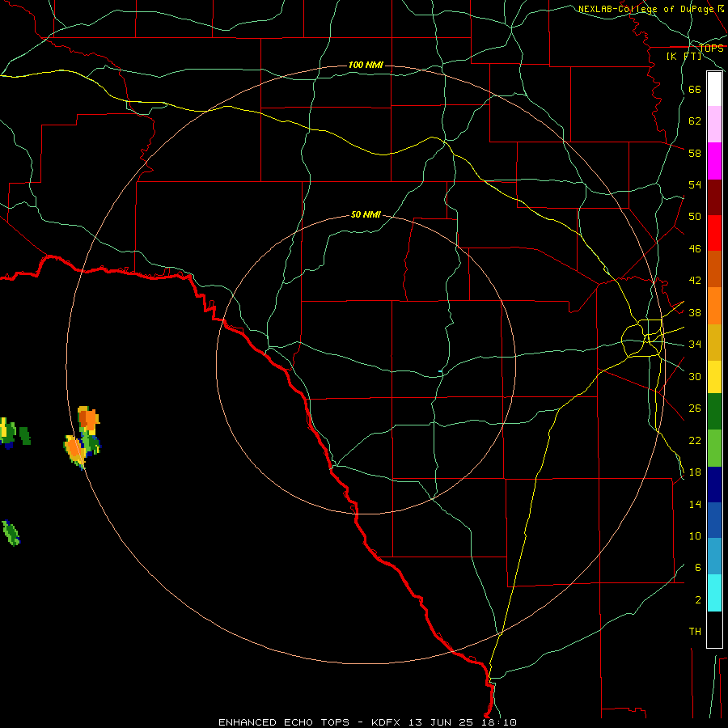Click the 'ENHANCED ECHO TOPS' caption
This screenshot has height=728, width=728.
284,722
